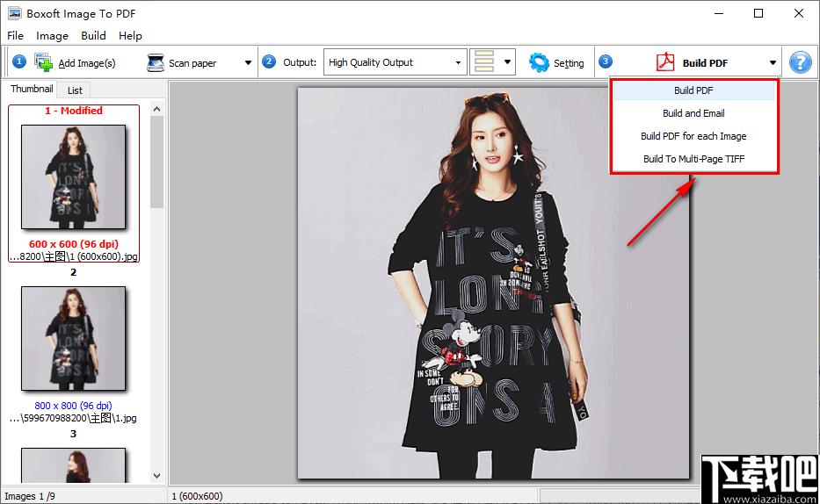Click thumbnail scrollbar up arrow
The image size is (820, 504).
pyautogui.click(x=157, y=109)
